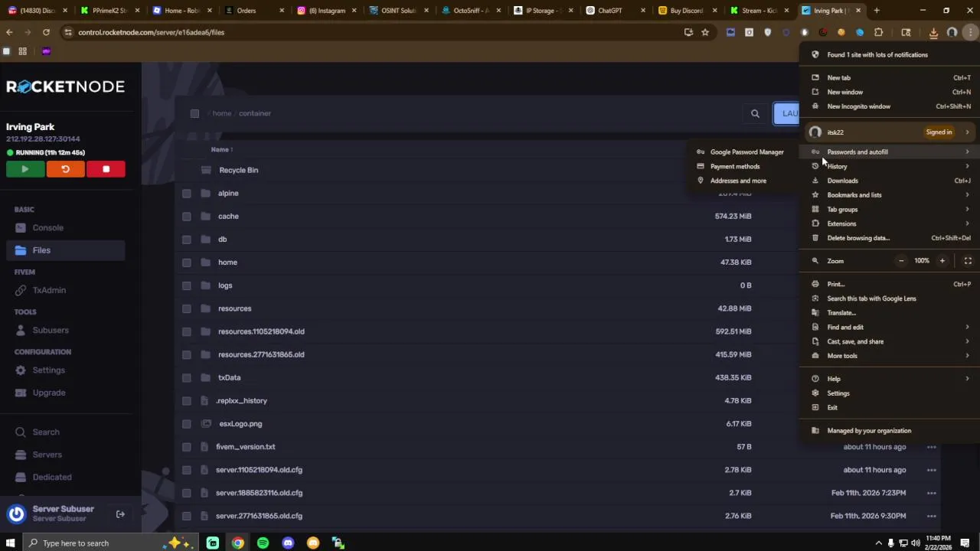Open Chrome downloads icon in toolbar

coord(933,32)
